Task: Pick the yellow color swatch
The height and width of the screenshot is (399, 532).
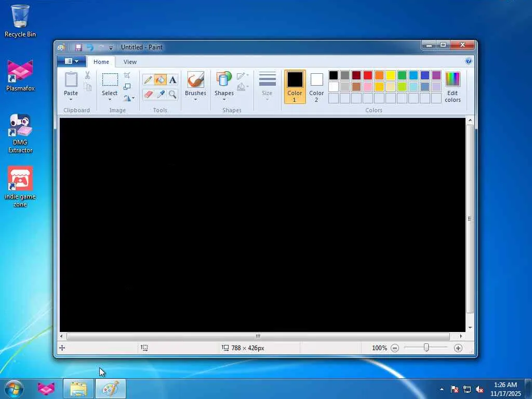Action: click(391, 75)
